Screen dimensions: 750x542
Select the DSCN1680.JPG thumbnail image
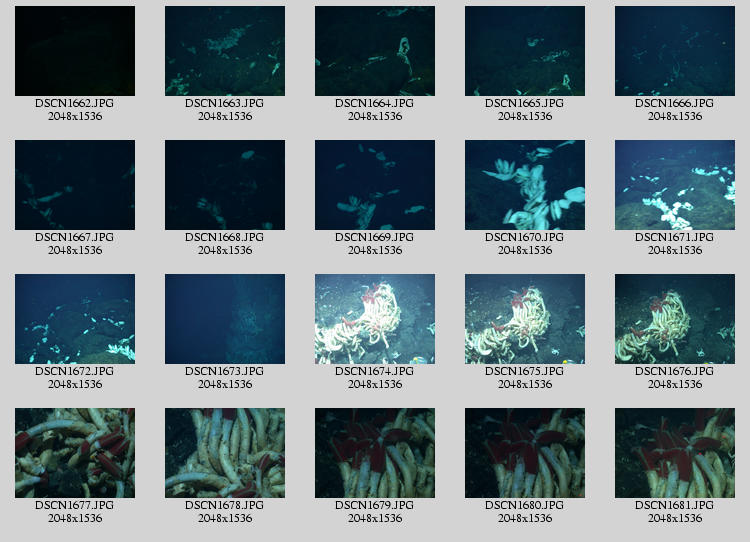525,453
